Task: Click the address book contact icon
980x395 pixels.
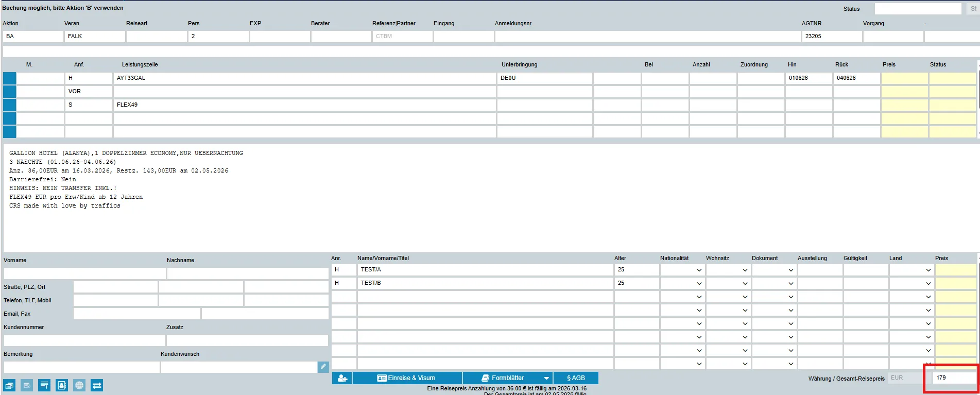Action: [x=62, y=385]
